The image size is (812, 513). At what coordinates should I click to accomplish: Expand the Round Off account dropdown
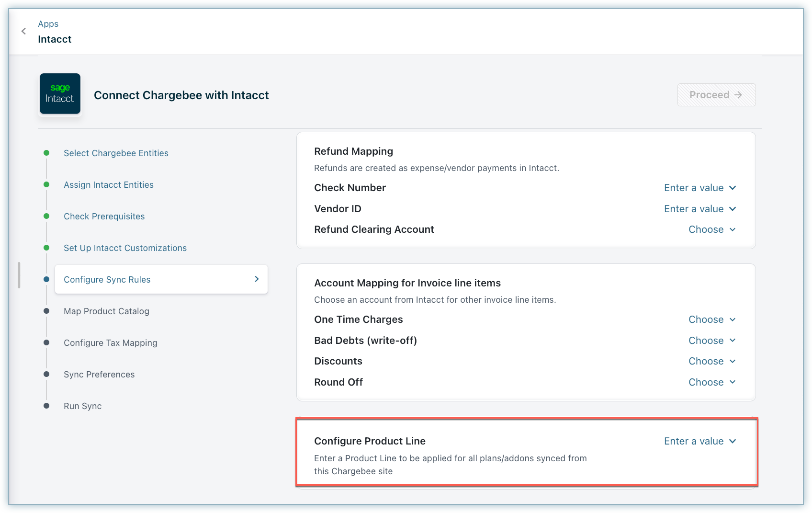711,382
